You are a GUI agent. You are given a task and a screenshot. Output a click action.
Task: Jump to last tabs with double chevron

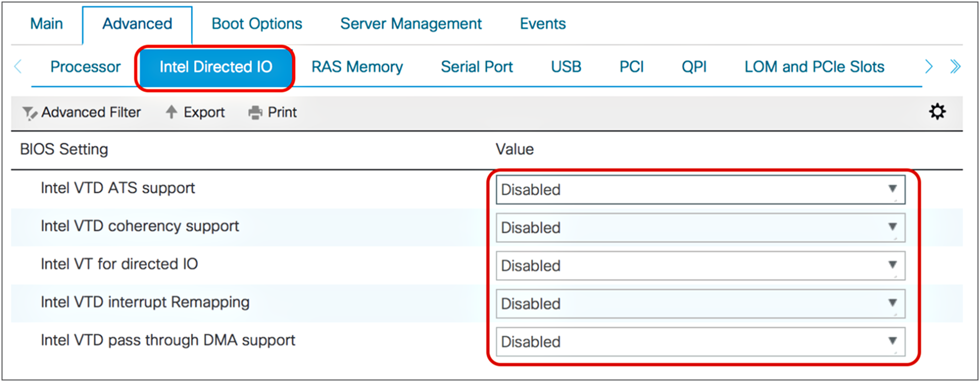click(955, 67)
